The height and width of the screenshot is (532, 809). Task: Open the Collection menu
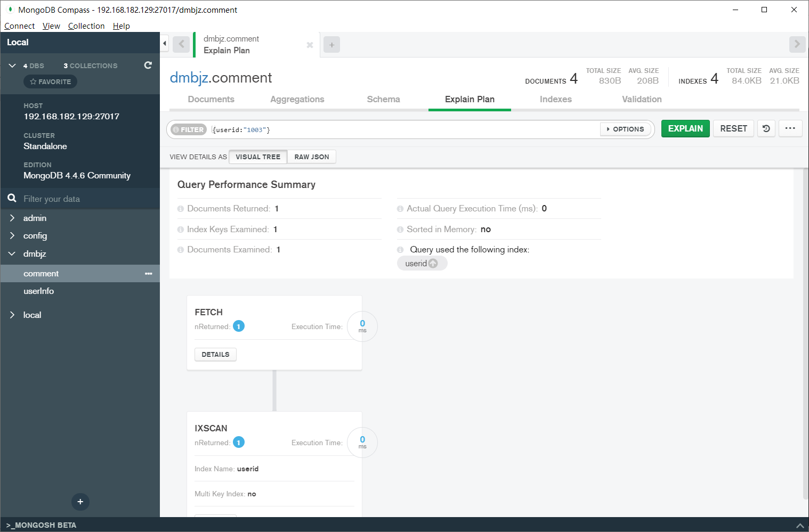tap(86, 26)
